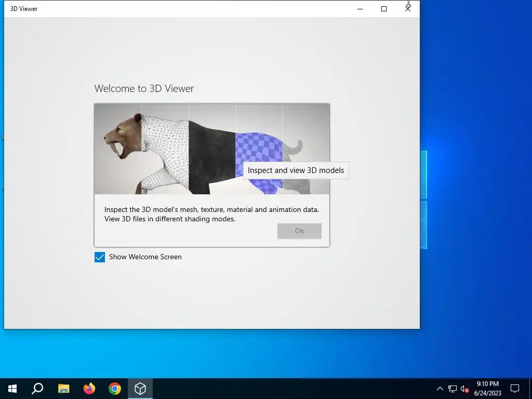Open Firefox from the taskbar
The height and width of the screenshot is (399, 532).
(89, 389)
